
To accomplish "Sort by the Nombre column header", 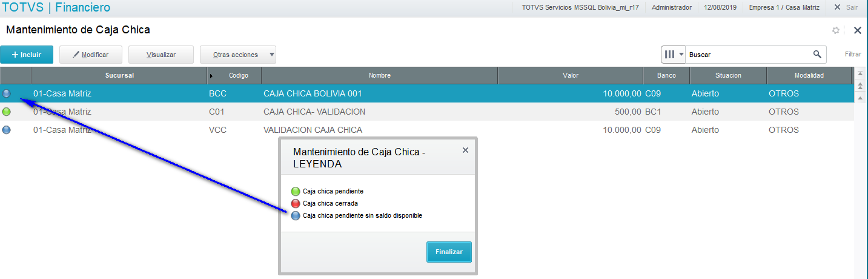I will pos(380,75).
